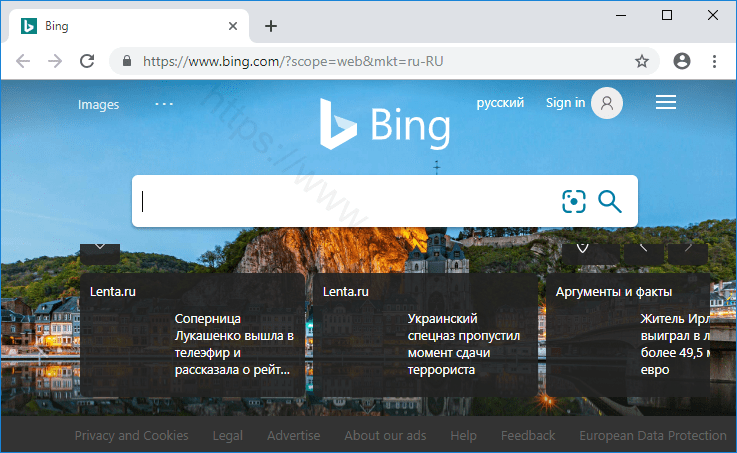
Task: Collapse the news feed with the left chevron
Action: (x=100, y=248)
